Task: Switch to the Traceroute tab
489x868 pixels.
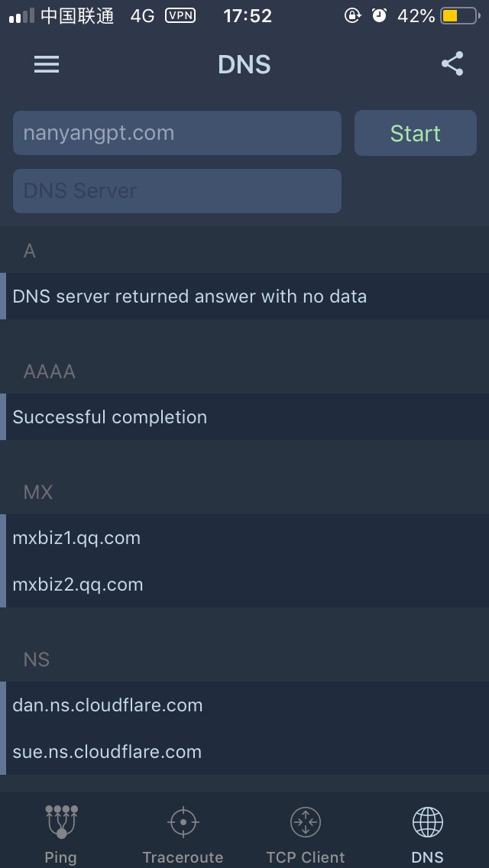Action: pyautogui.click(x=183, y=833)
